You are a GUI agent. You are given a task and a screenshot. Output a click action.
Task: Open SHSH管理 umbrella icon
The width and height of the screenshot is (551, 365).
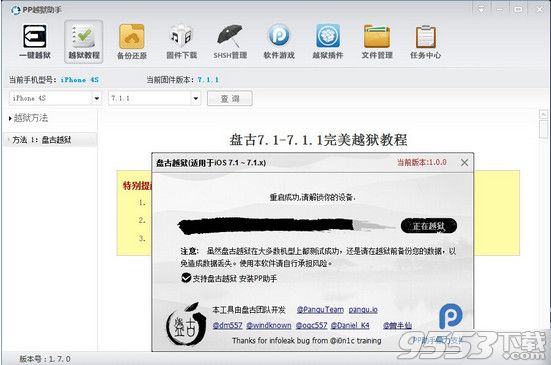pyautogui.click(x=230, y=41)
